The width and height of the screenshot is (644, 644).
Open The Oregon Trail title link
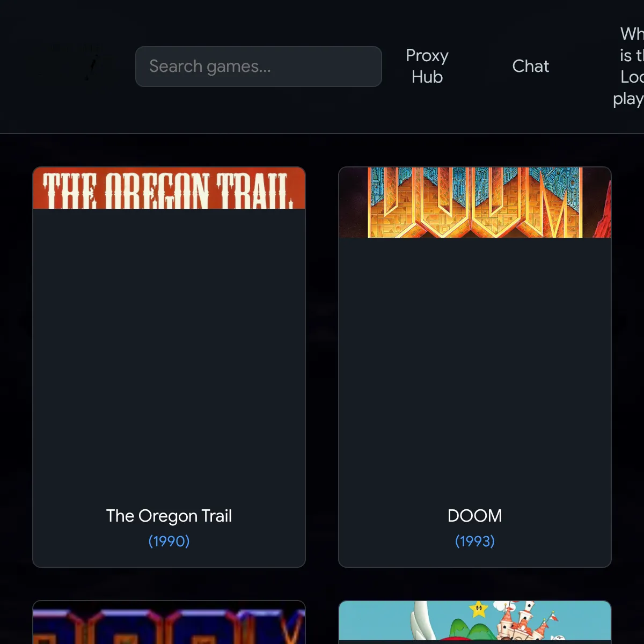[169, 516]
